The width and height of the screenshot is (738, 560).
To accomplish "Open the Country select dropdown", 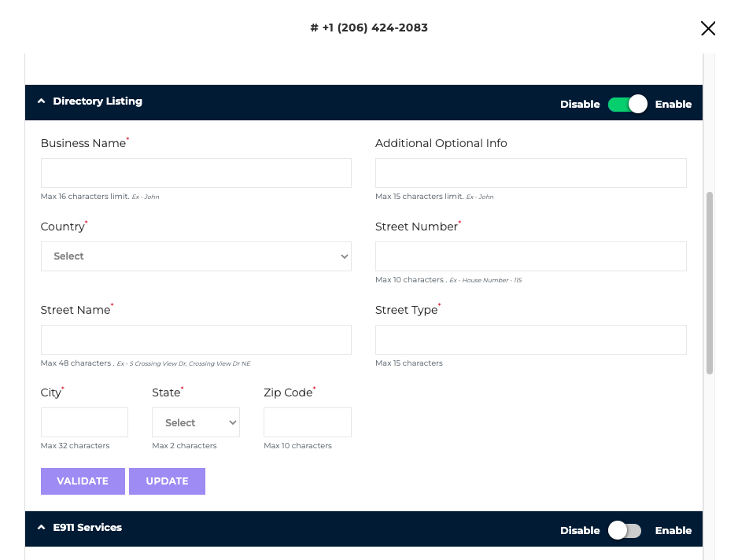I will tap(196, 256).
